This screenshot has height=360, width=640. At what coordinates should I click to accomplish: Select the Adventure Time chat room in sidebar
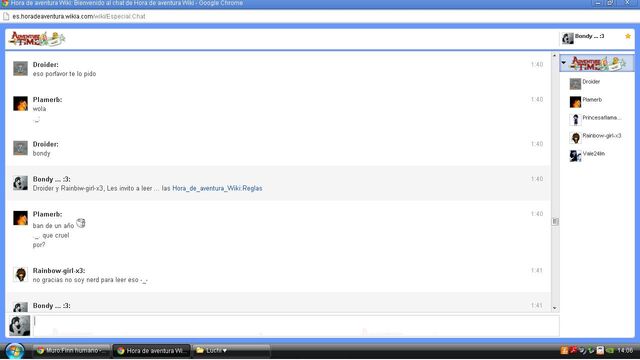[x=598, y=63]
